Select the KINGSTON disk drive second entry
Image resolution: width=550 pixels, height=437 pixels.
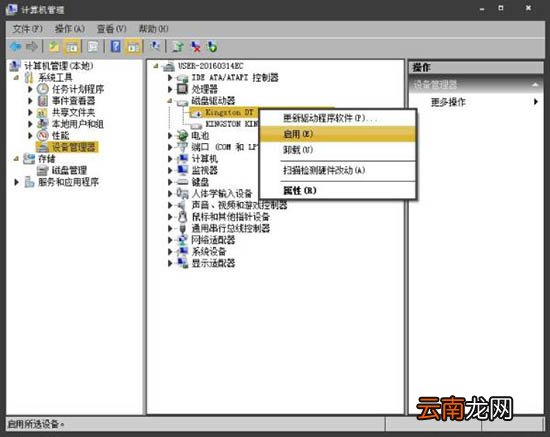click(232, 124)
